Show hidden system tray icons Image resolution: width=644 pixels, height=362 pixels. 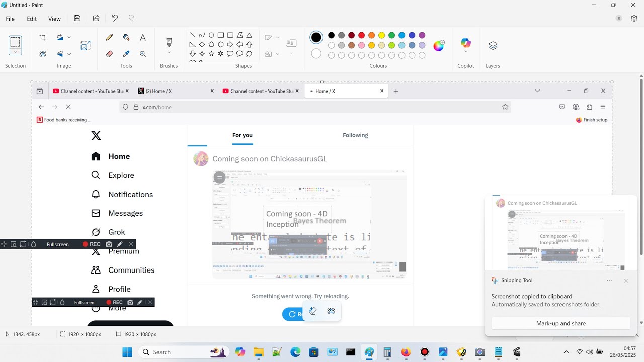point(566,352)
